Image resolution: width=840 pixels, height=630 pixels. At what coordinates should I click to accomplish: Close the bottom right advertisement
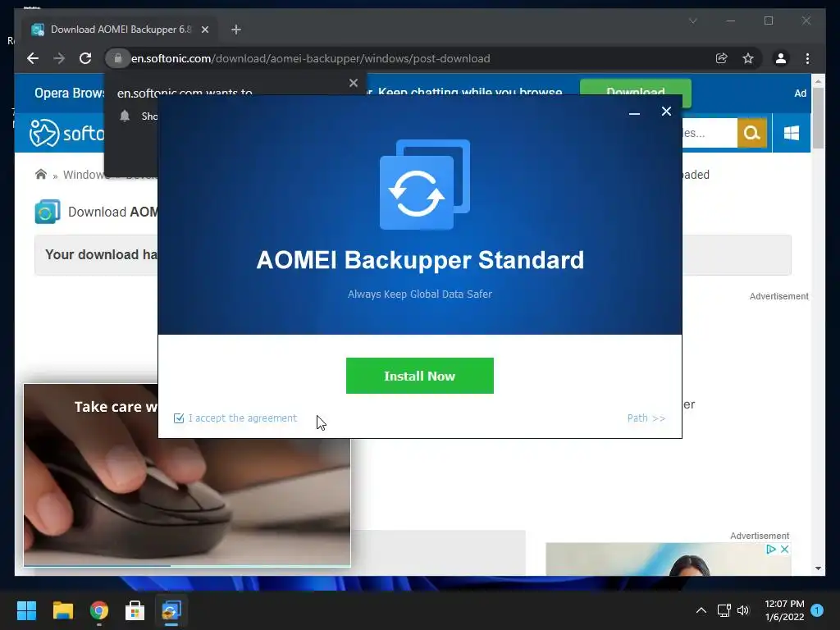(784, 549)
